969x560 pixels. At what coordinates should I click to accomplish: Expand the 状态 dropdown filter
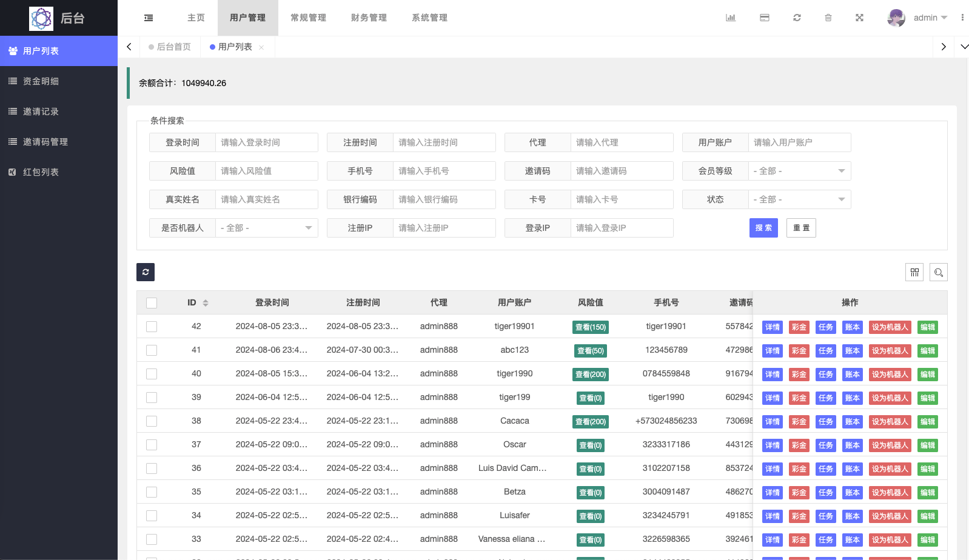tap(799, 199)
